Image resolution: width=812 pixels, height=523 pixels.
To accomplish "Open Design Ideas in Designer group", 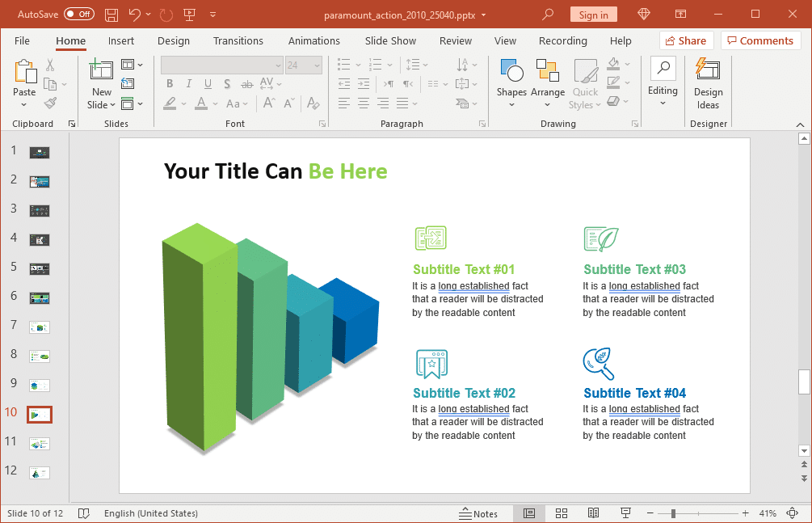I will [708, 83].
